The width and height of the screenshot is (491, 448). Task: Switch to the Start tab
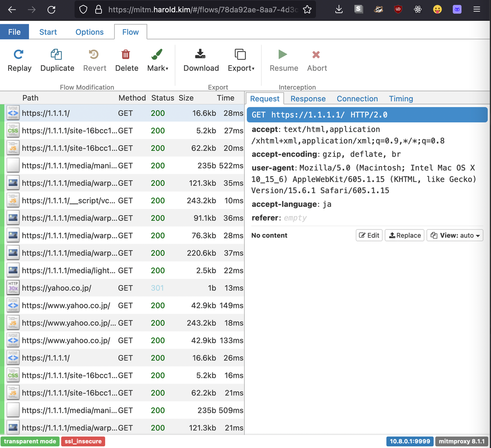[x=48, y=32]
